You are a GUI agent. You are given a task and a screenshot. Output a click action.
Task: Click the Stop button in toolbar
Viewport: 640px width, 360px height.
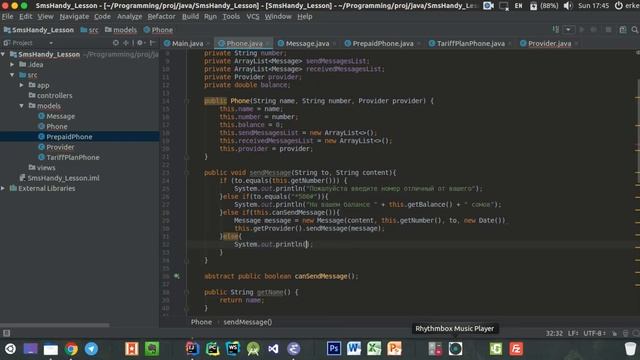pyautogui.click(x=608, y=30)
